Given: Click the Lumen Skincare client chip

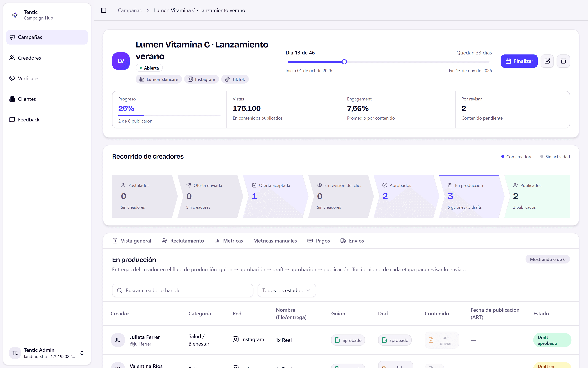Looking at the screenshot, I should coord(159,79).
